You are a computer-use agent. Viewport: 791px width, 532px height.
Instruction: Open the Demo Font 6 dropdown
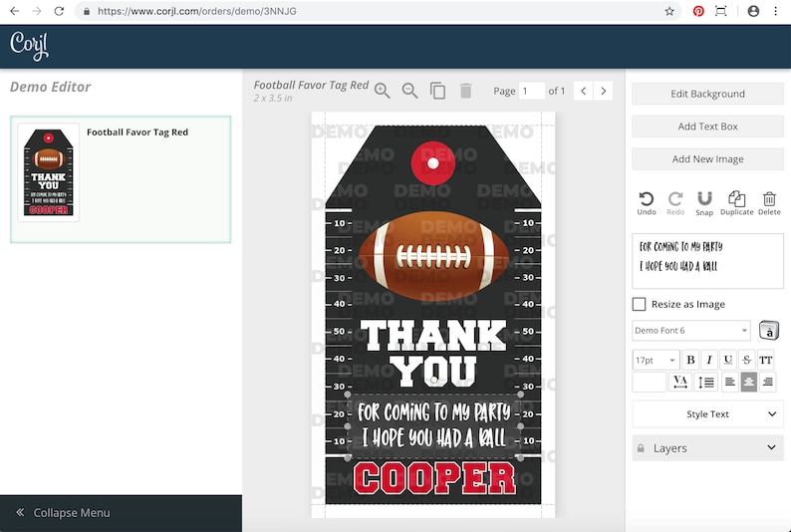coord(691,331)
